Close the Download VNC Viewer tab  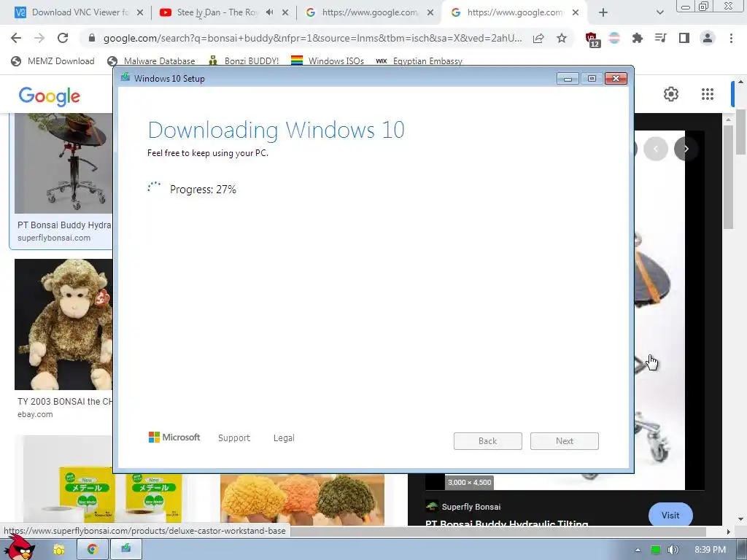click(x=140, y=13)
